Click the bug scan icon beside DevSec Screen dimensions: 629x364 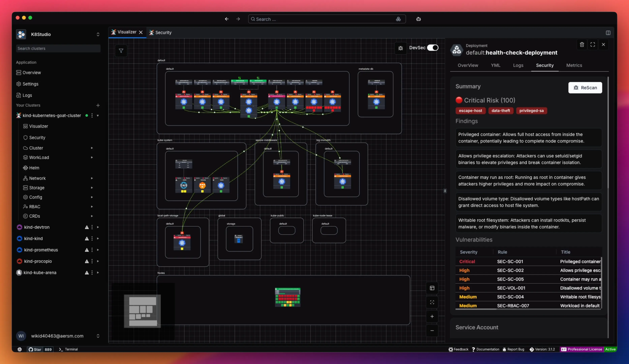(400, 48)
